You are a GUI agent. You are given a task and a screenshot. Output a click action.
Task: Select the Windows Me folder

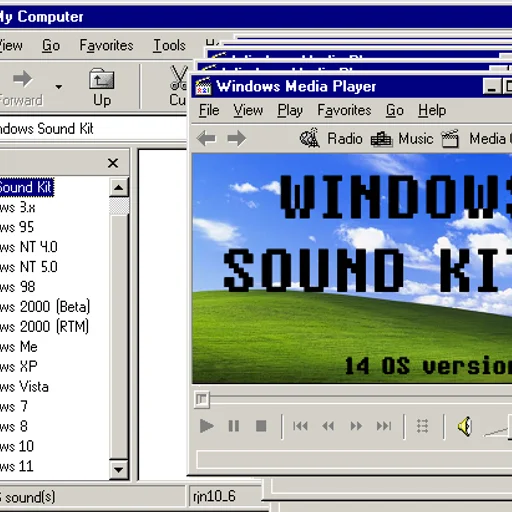[x=19, y=347]
